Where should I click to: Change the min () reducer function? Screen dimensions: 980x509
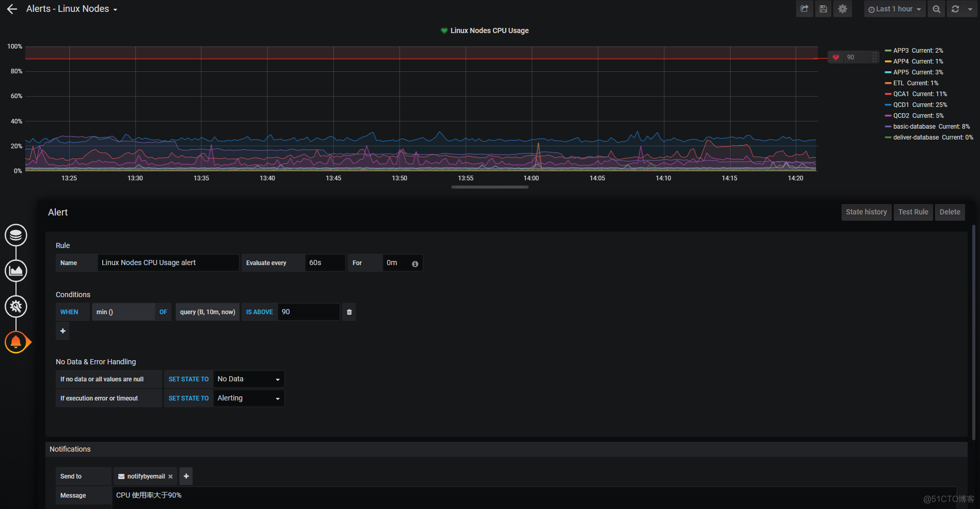[x=123, y=312]
